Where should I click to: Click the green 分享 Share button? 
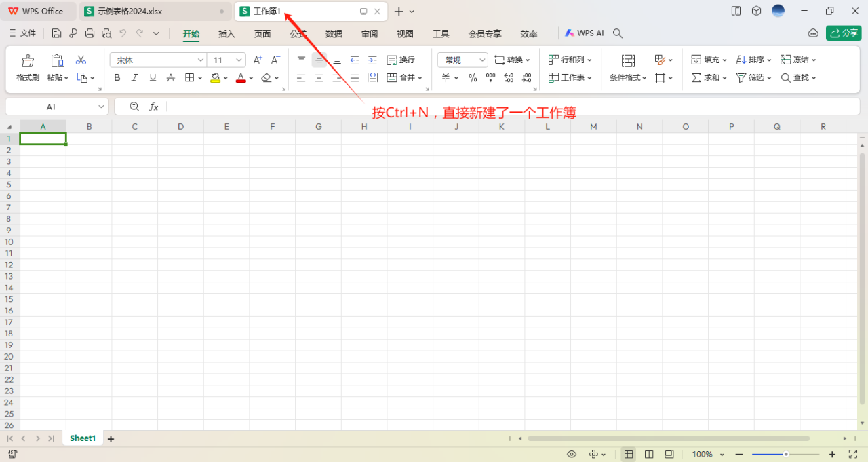[x=844, y=33]
